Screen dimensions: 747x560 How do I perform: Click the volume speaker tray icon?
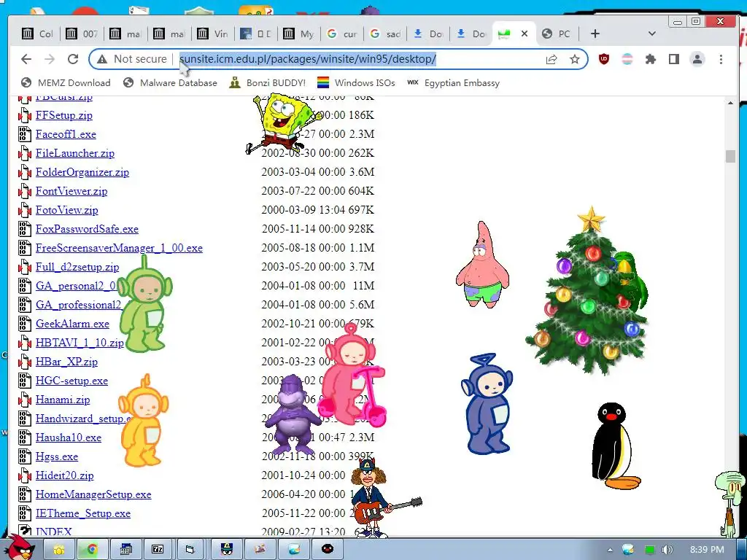[667, 550]
